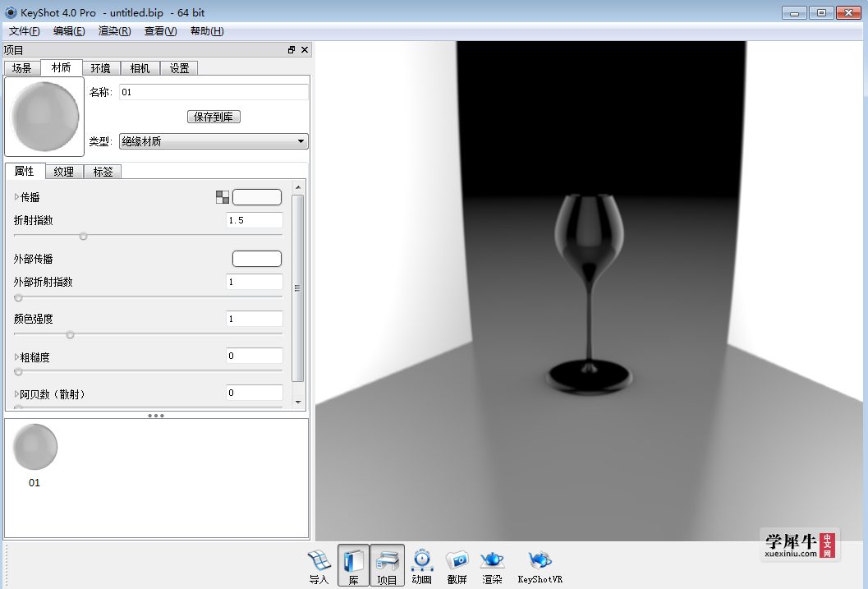Switch to the 环境 tab
868x589 pixels.
[101, 68]
